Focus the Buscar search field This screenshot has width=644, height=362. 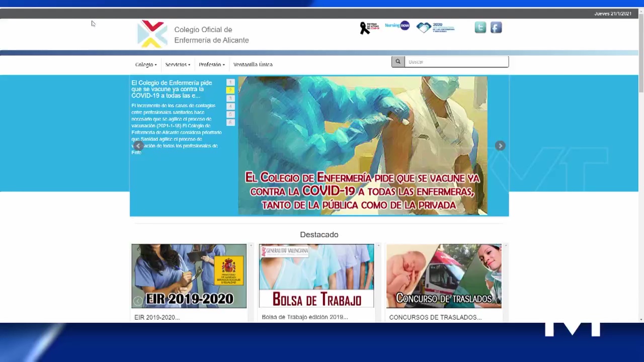pyautogui.click(x=456, y=62)
